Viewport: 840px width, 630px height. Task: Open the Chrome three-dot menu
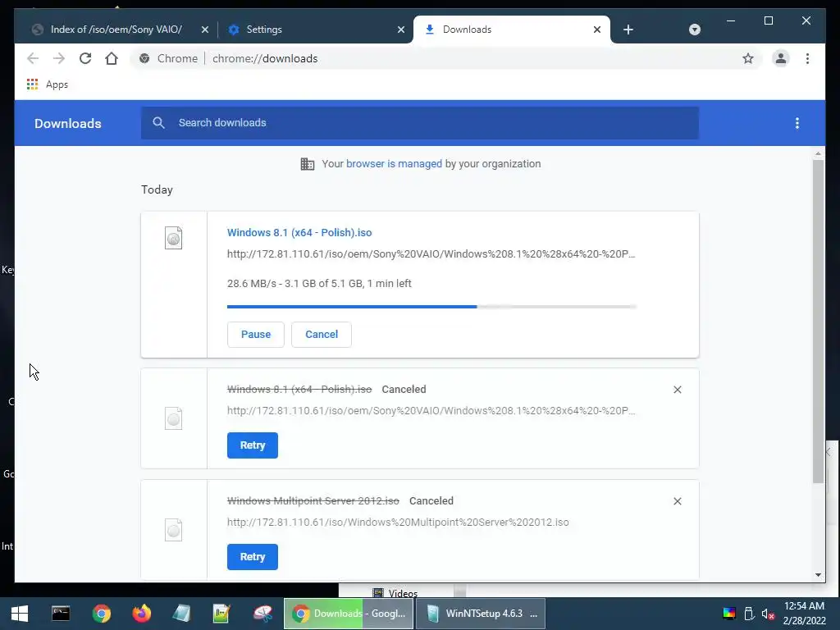pyautogui.click(x=807, y=58)
